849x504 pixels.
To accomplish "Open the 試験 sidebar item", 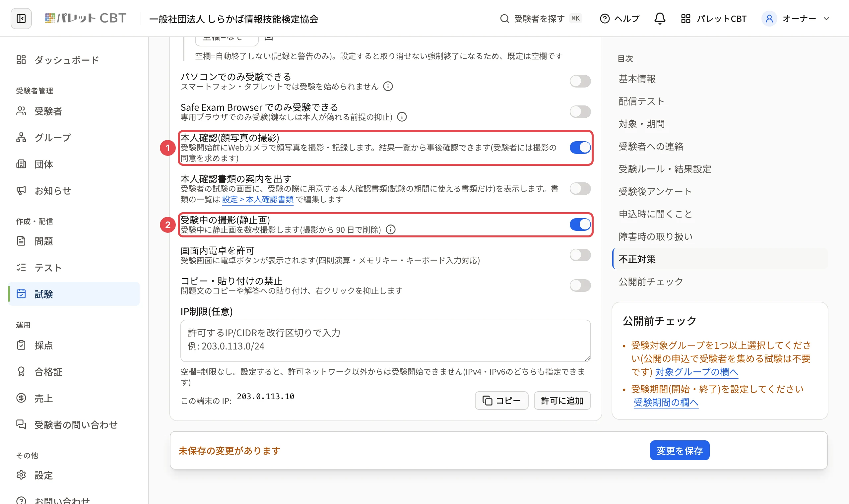I will click(x=74, y=294).
